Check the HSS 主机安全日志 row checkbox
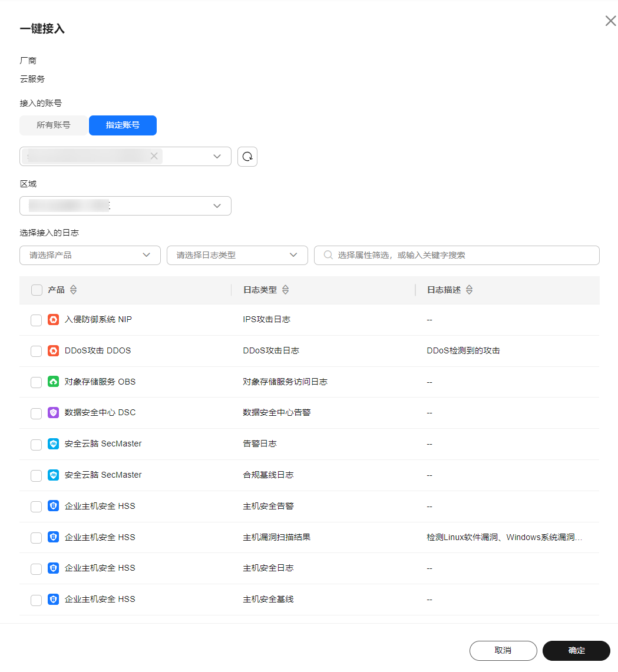This screenshot has width=618, height=672. coord(36,569)
